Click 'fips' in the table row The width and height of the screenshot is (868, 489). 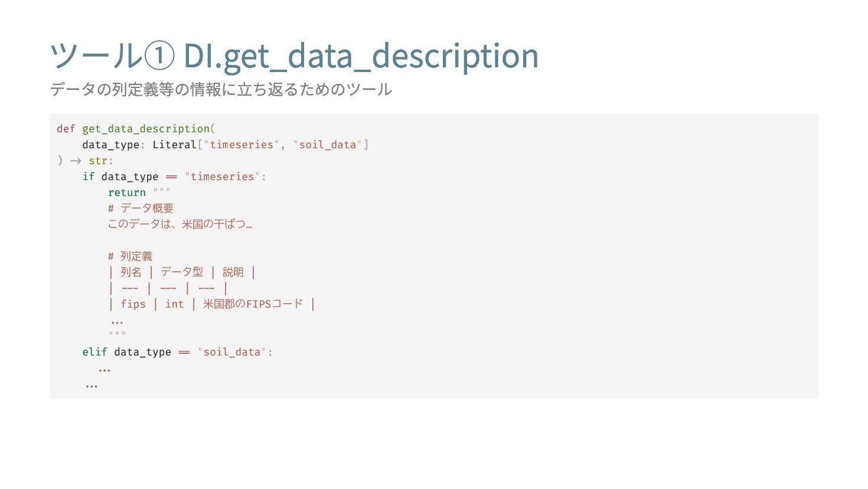(x=133, y=304)
